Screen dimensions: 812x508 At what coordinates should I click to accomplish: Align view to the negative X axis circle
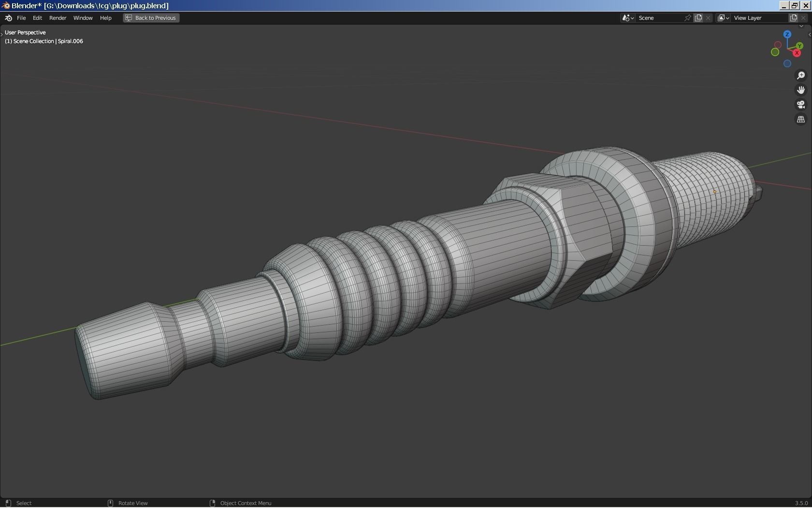pyautogui.click(x=778, y=45)
